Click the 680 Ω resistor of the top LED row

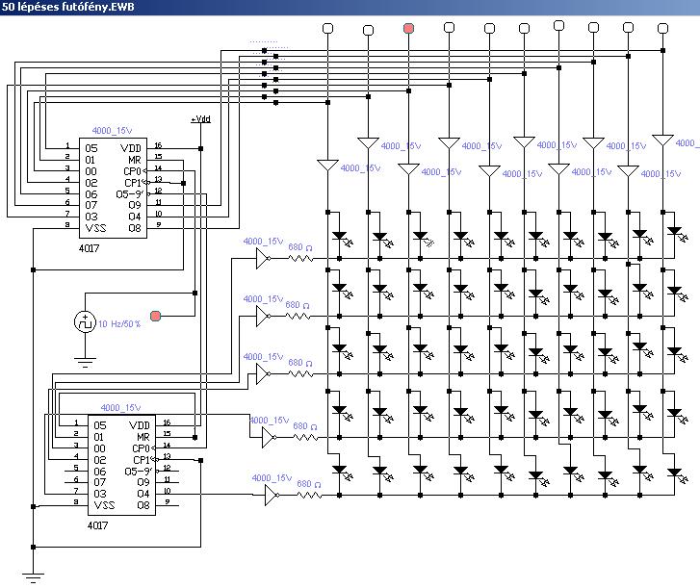coord(300,258)
